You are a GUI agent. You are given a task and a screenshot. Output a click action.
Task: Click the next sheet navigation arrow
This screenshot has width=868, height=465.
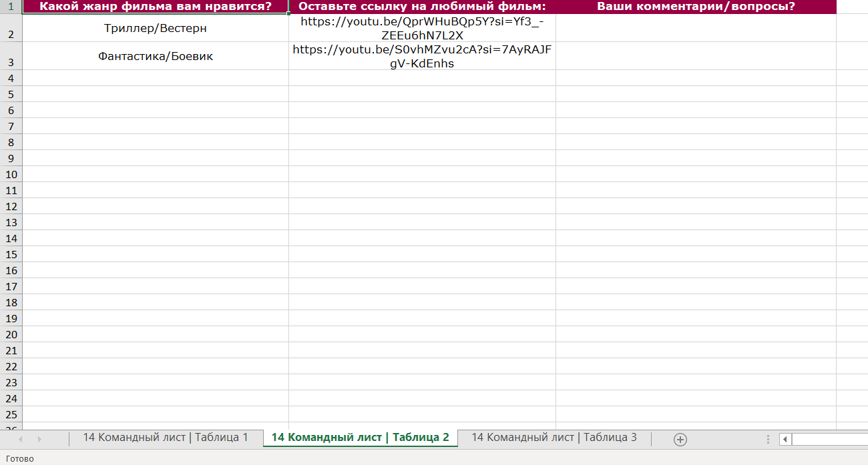point(39,439)
